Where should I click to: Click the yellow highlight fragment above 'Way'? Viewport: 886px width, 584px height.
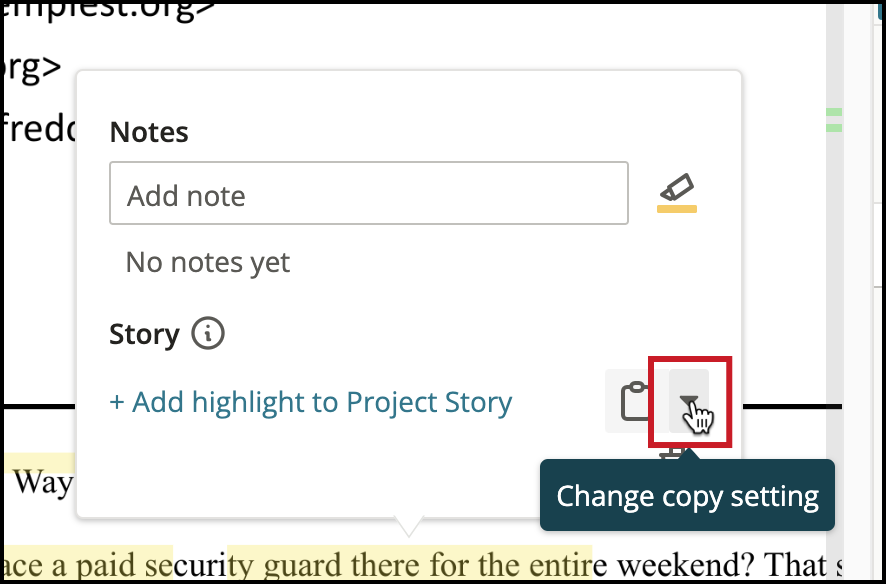(x=40, y=462)
